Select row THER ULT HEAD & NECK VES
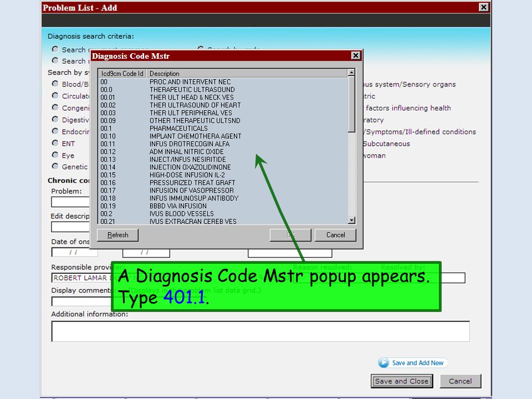 tap(223, 98)
